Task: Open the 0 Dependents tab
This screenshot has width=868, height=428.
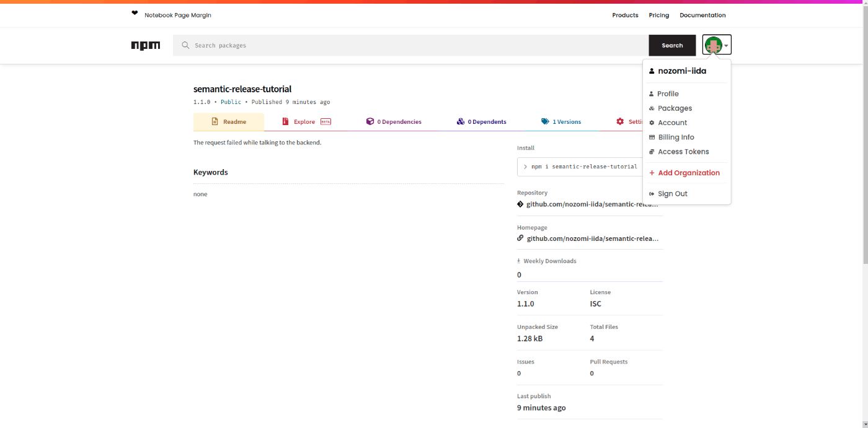Action: click(481, 122)
